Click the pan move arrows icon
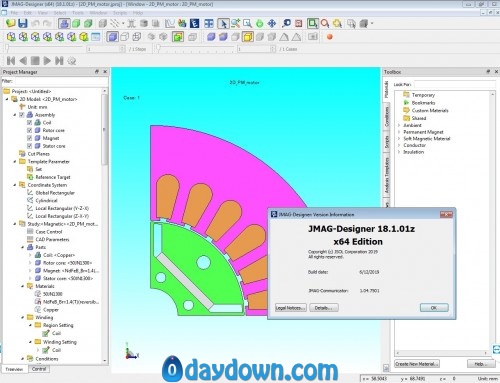 [x=272, y=23]
